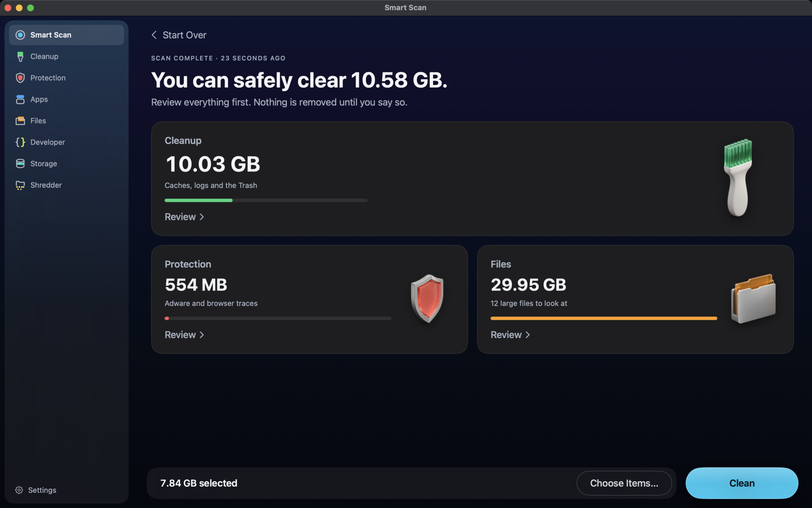
Task: Click the Apps icon in sidebar
Action: click(x=20, y=100)
